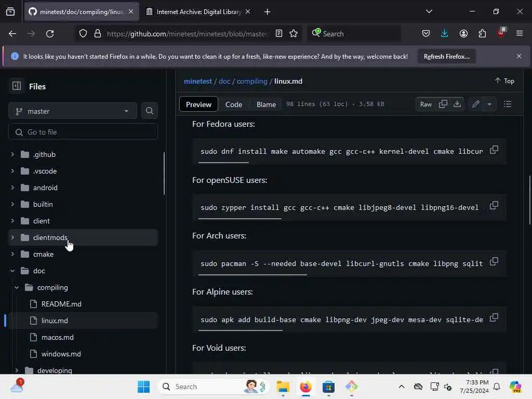Open Microsoft Store from taskbar
Image resolution: width=532 pixels, height=399 pixels.
coord(328,387)
